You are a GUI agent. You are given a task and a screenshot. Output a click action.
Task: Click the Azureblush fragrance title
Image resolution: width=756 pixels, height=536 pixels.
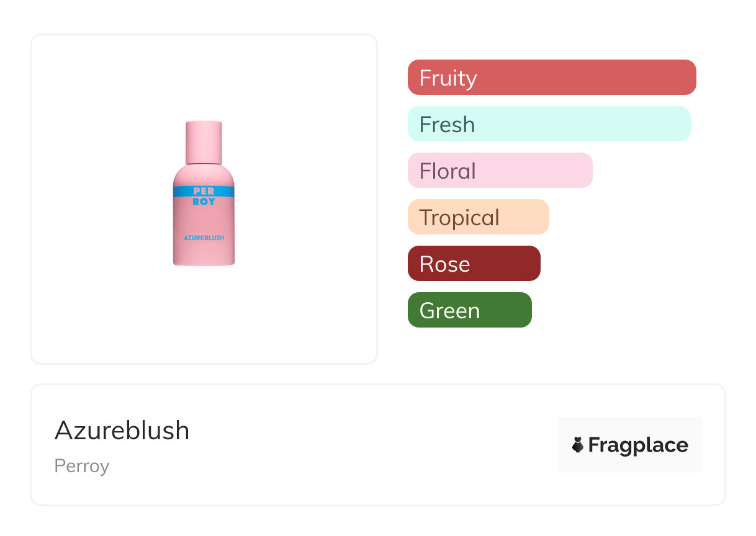122,431
